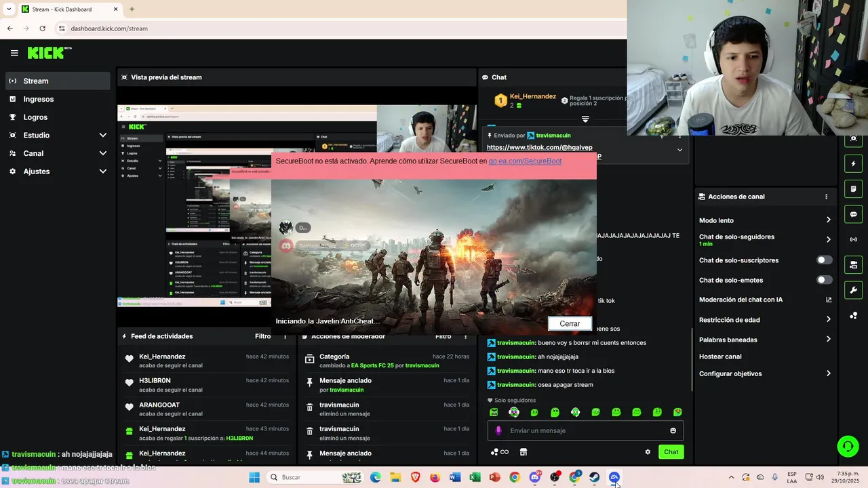
Task: Open the hamburger menu beside the Kick logo
Action: pyautogui.click(x=14, y=53)
